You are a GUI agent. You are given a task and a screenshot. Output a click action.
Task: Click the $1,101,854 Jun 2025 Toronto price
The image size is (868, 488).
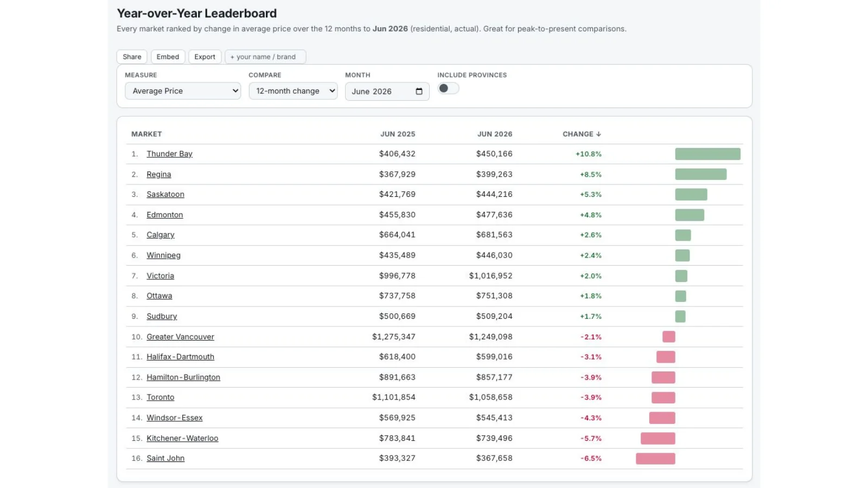(x=394, y=397)
